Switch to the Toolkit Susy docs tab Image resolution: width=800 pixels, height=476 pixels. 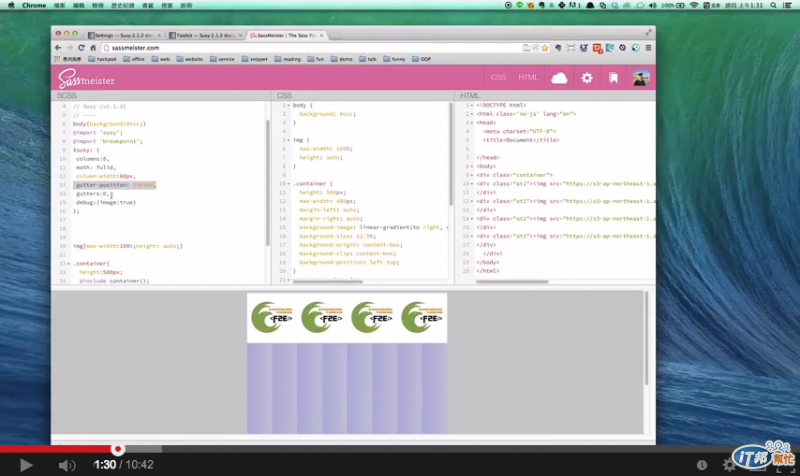[205, 35]
